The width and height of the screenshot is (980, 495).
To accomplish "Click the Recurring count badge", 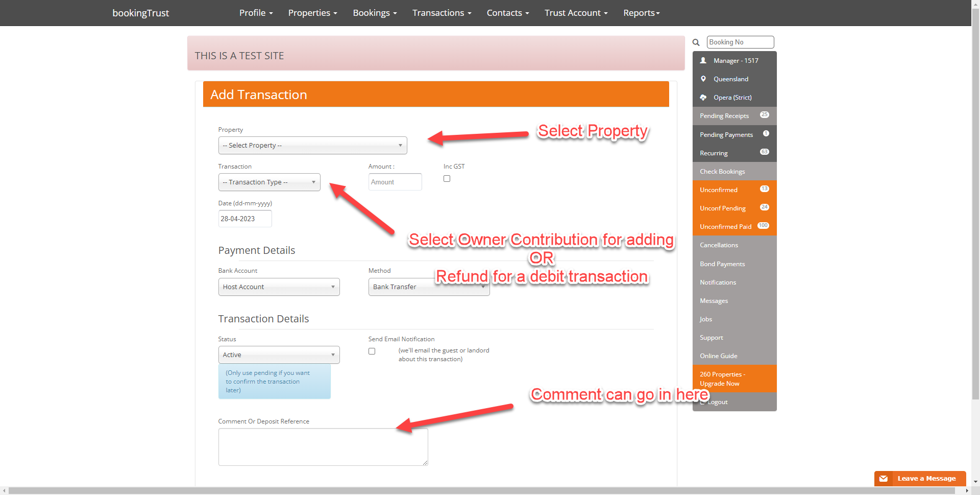I will [764, 152].
